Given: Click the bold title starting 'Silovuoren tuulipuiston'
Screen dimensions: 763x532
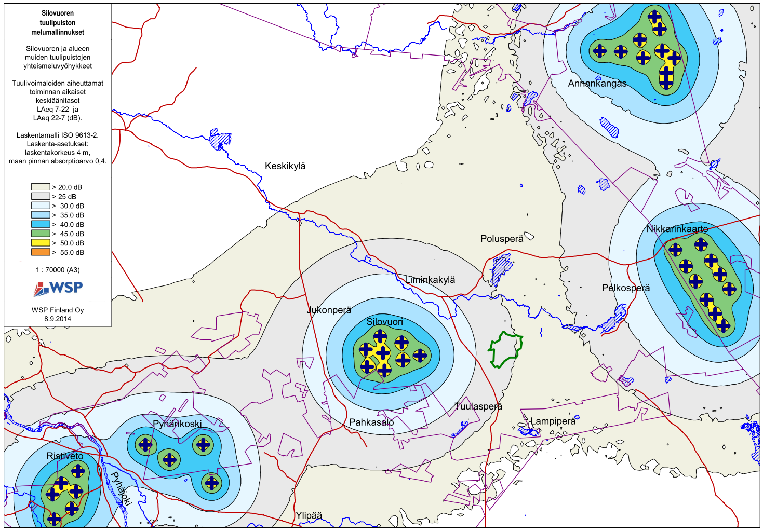Looking at the screenshot, I should click(58, 22).
